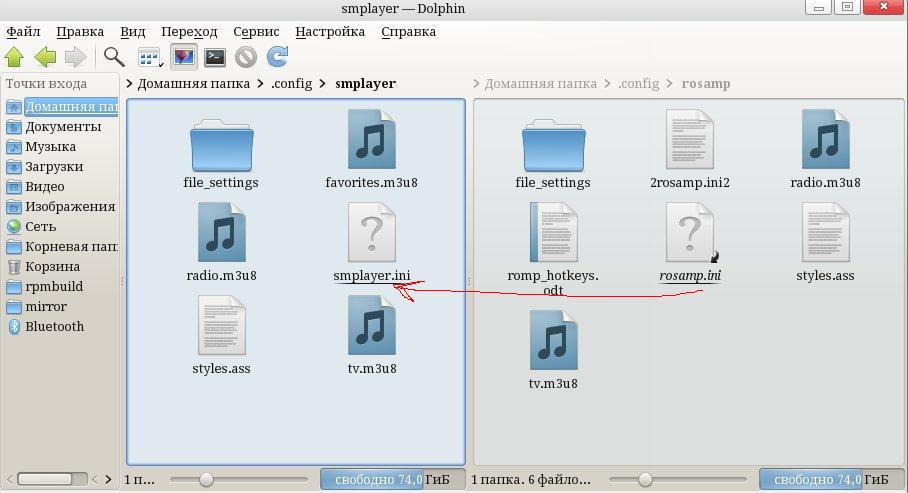Adjust right pane icon zoom slider
This screenshot has height=493, width=908.
pos(645,480)
